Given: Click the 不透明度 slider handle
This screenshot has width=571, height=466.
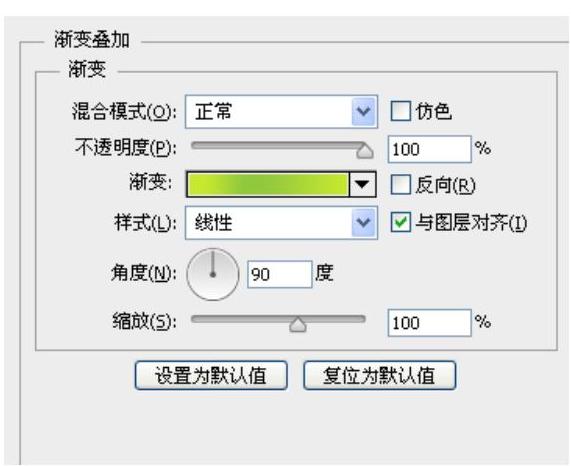Looking at the screenshot, I should [x=365, y=151].
